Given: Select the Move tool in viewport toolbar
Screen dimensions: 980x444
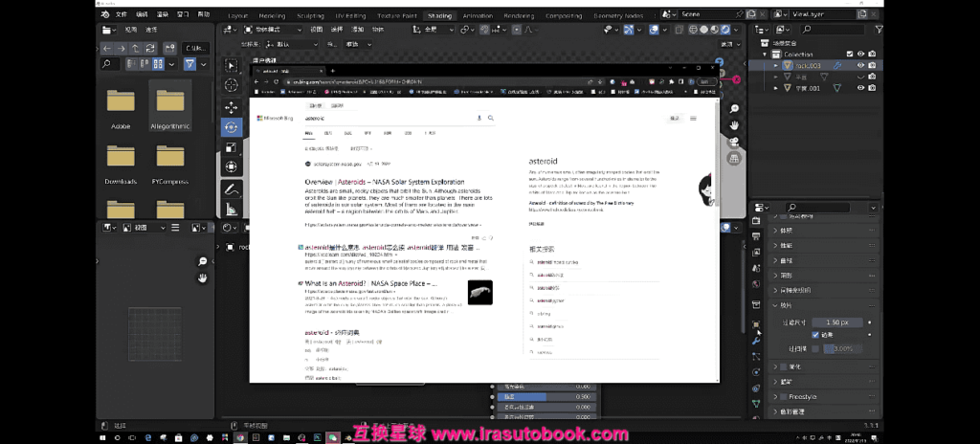Looking at the screenshot, I should [x=232, y=107].
